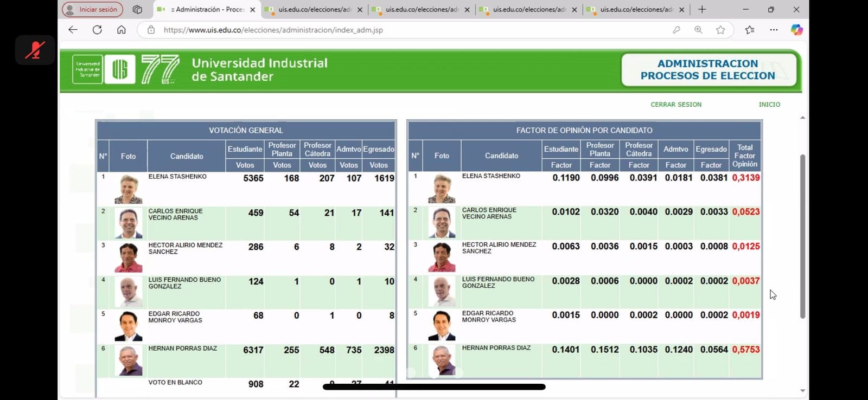Click the CERRAR SESION link
The height and width of the screenshot is (400, 868).
pyautogui.click(x=675, y=105)
